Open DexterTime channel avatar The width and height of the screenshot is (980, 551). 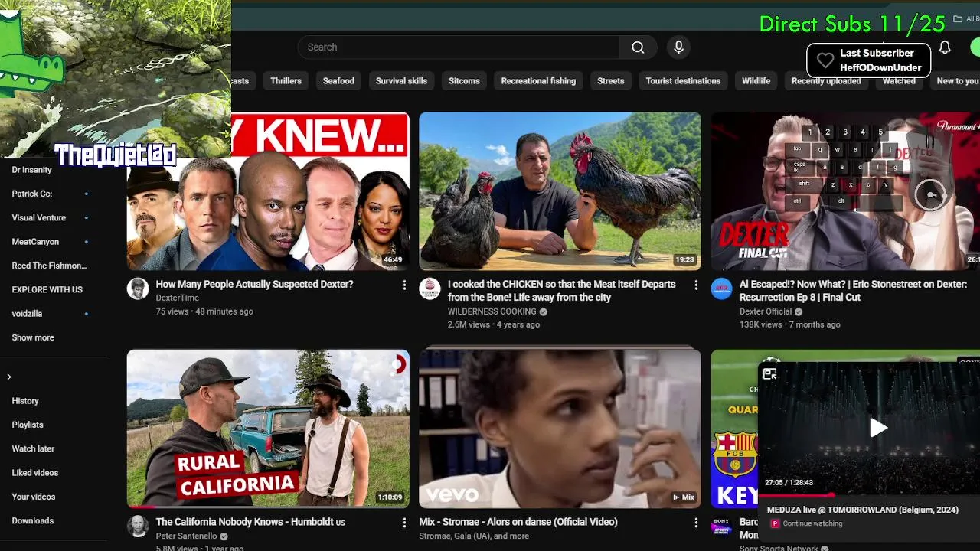[138, 289]
